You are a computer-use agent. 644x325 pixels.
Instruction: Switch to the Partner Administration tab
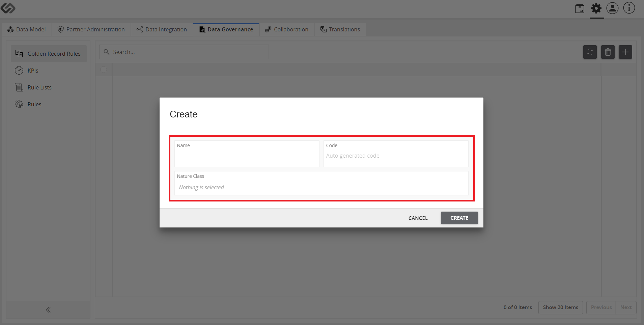click(x=91, y=29)
